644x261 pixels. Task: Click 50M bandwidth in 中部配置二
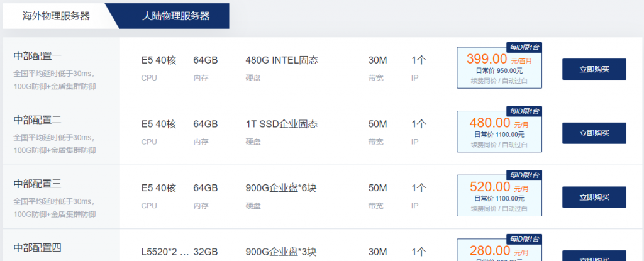[377, 124]
